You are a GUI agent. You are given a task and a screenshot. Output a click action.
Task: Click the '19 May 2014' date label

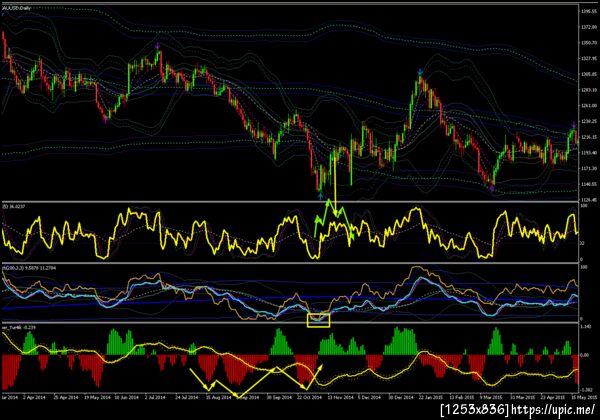click(x=97, y=397)
